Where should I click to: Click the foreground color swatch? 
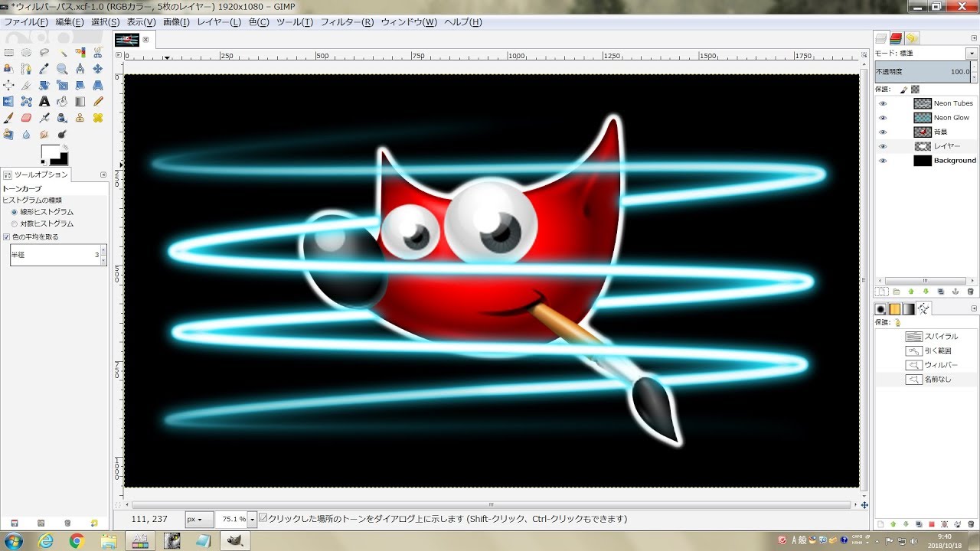coord(50,152)
